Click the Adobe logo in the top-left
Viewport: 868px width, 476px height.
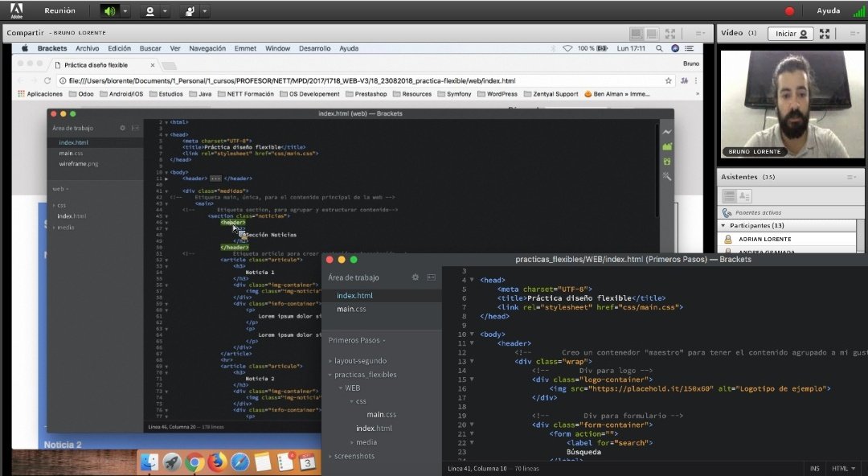point(17,10)
